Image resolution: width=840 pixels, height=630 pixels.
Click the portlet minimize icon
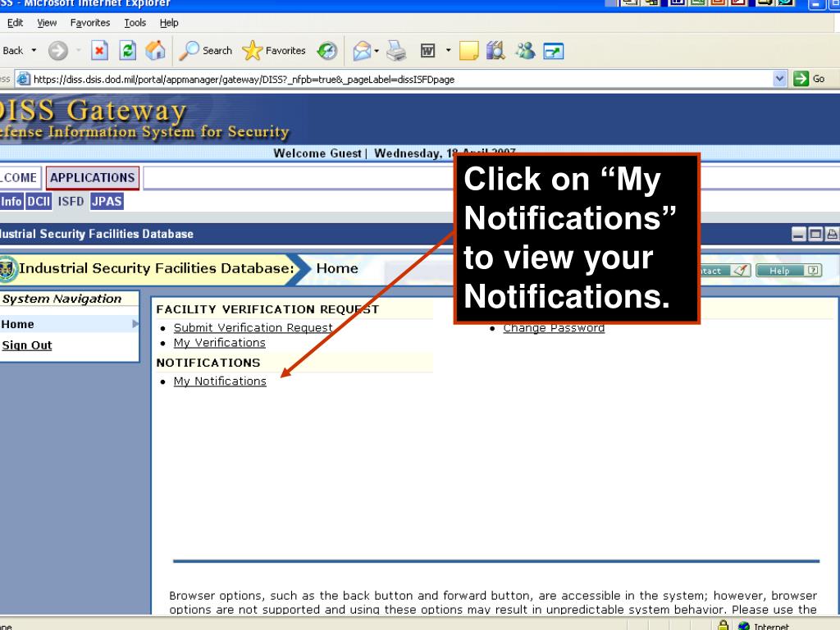coord(799,234)
